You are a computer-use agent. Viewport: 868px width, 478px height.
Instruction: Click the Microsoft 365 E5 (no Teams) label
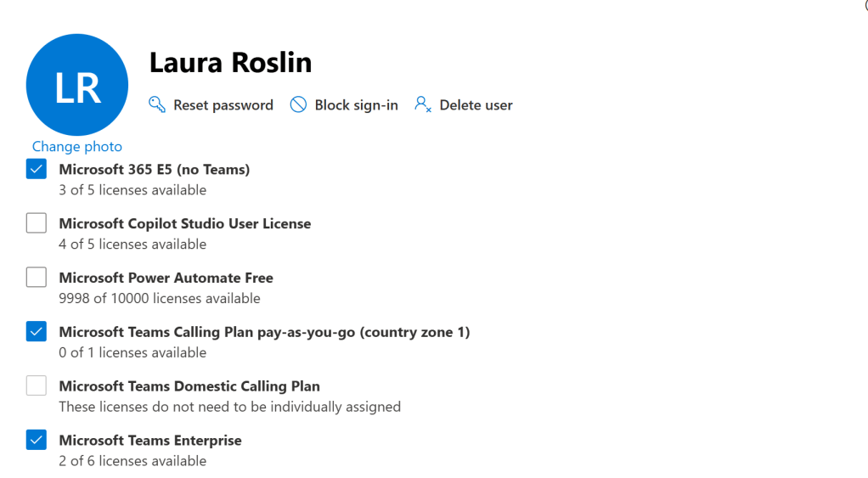[155, 169]
